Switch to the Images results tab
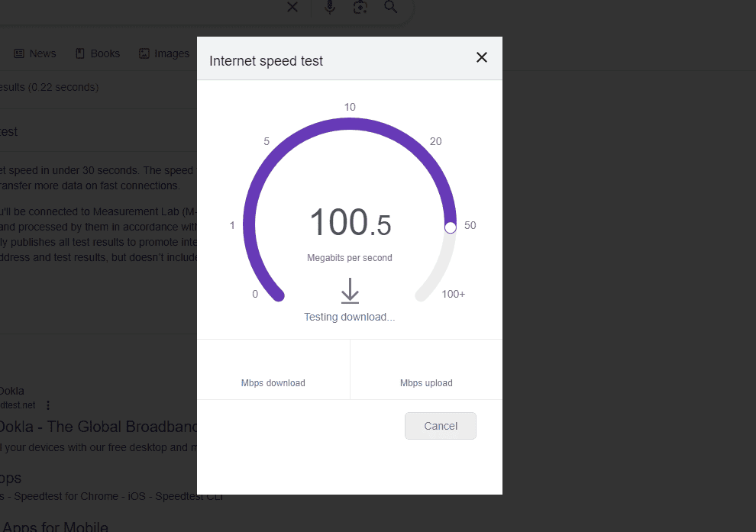Screen dimensions: 756x532 163,53
